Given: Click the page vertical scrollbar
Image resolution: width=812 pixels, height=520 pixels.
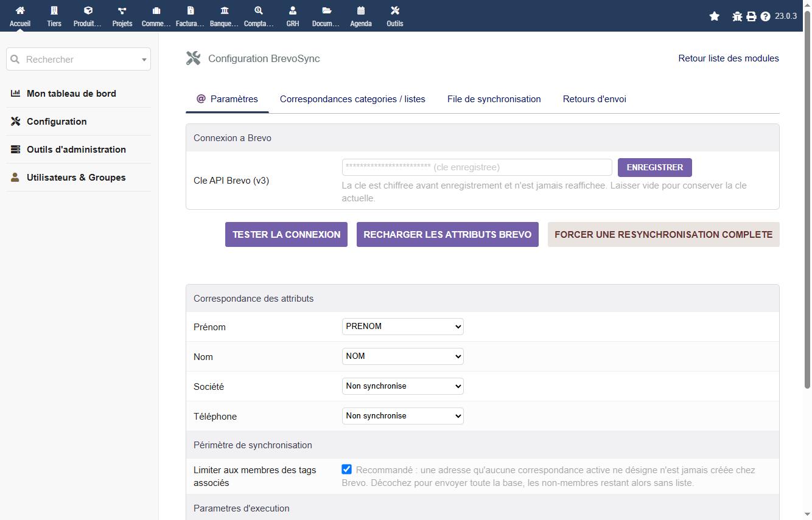Looking at the screenshot, I should tap(808, 201).
